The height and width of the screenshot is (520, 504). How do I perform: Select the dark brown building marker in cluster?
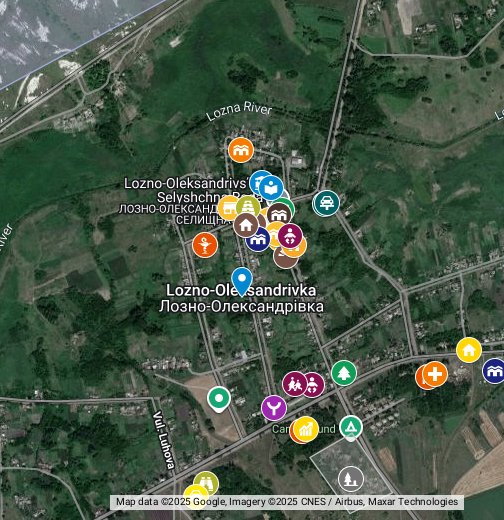tap(279, 214)
